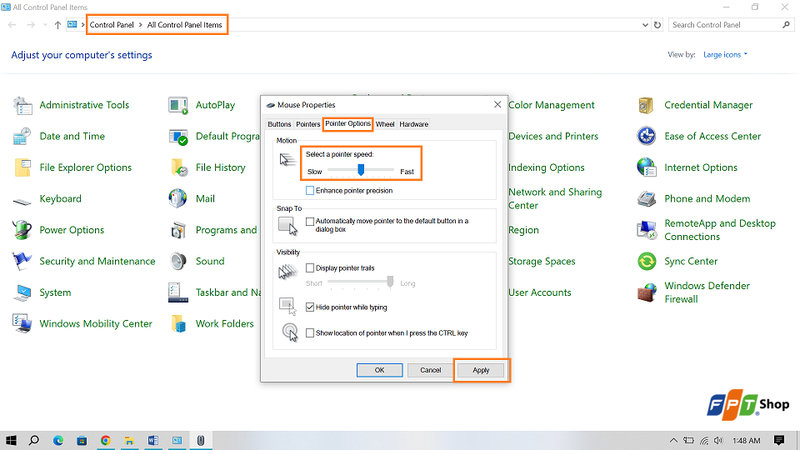Open the Sync Center icon

646,261
